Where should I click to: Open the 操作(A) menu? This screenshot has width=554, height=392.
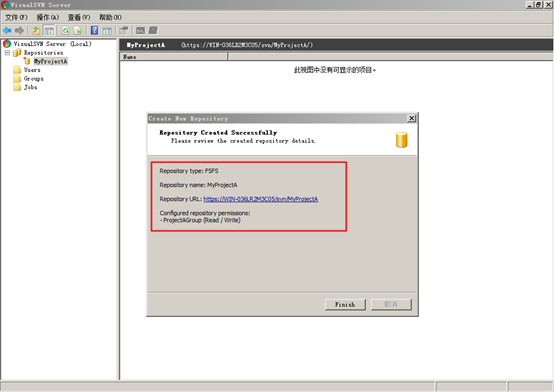click(x=48, y=17)
